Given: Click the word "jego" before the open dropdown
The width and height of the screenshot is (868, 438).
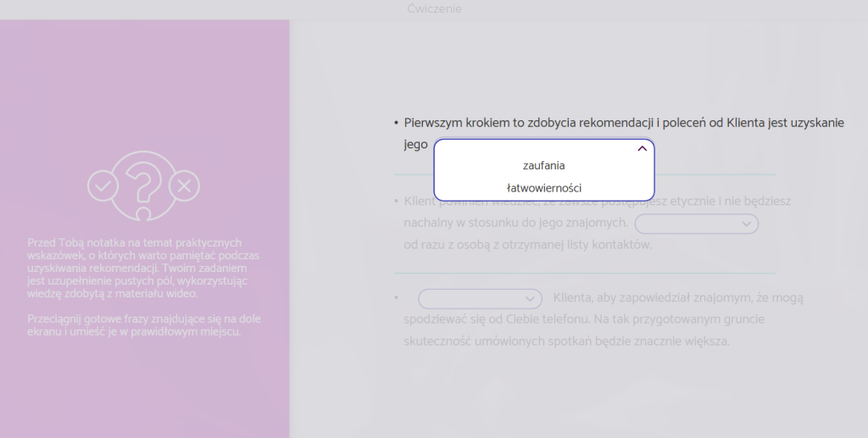Looking at the screenshot, I should point(415,145).
